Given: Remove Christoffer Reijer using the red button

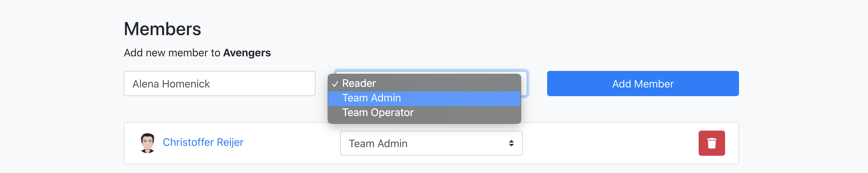Looking at the screenshot, I should (x=711, y=143).
